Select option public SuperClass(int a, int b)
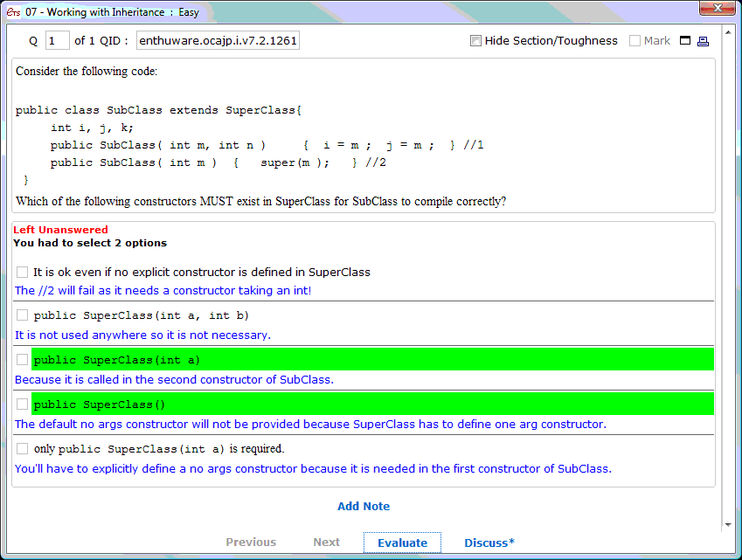Viewport: 742px width, 560px height. [23, 315]
